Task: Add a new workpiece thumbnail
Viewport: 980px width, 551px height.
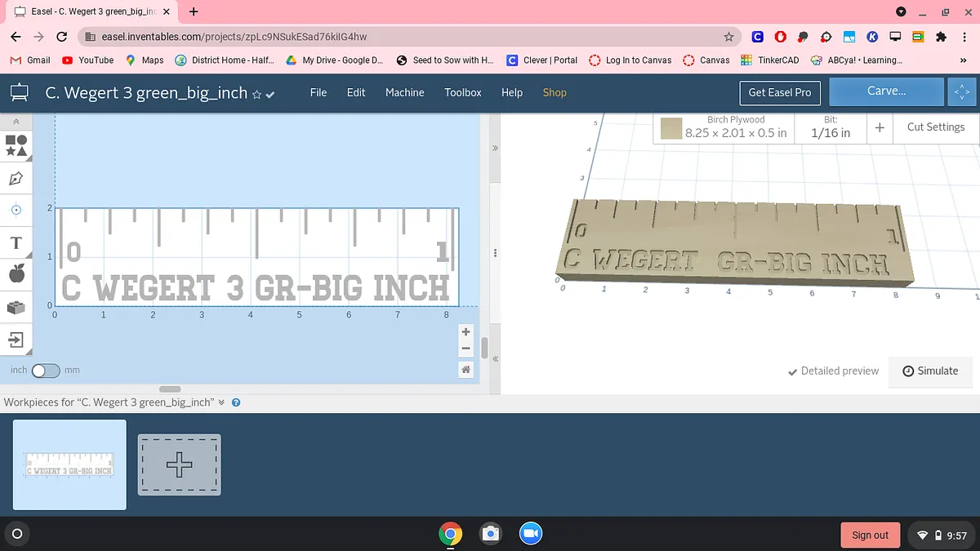Action: (x=179, y=464)
